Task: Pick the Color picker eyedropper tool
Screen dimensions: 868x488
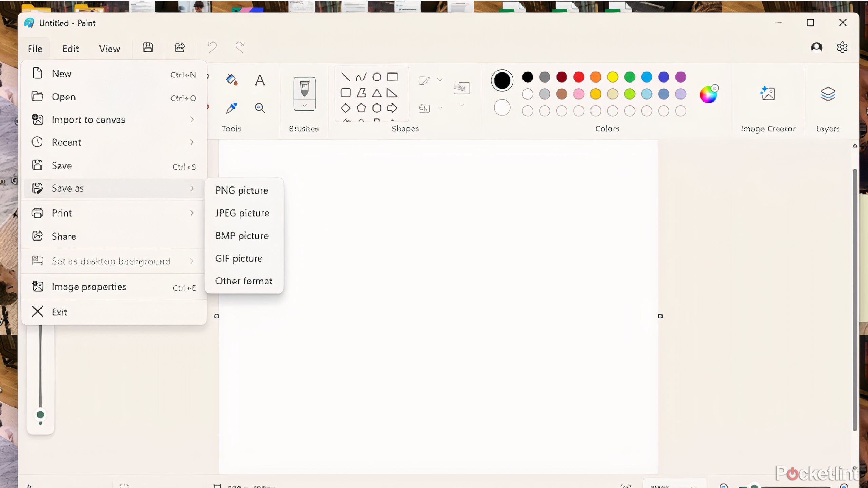Action: point(232,108)
